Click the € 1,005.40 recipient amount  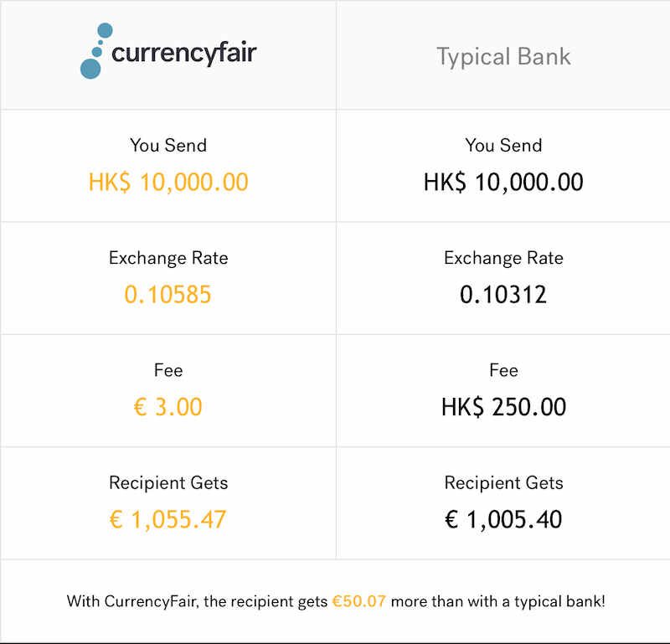pyautogui.click(x=503, y=520)
